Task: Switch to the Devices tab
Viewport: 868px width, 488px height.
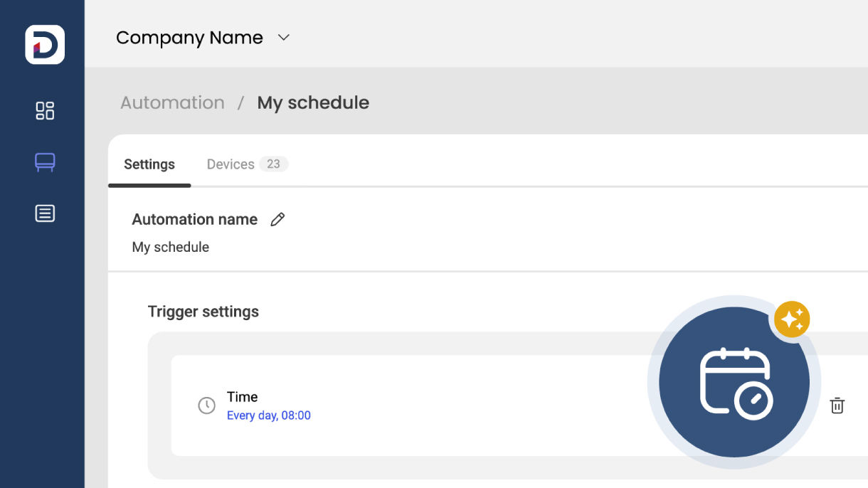Action: [231, 164]
